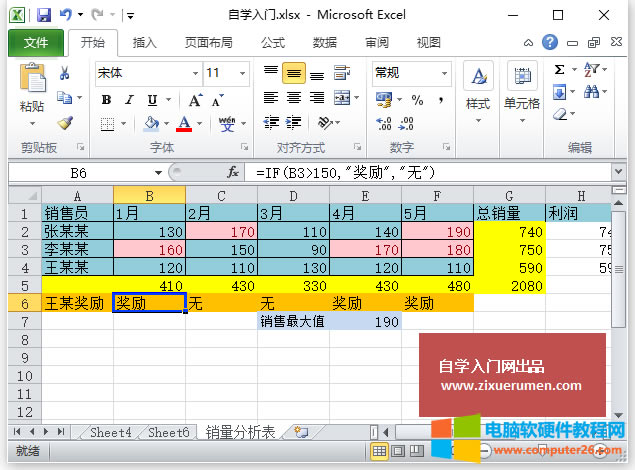Toggle italic formatting

(127, 98)
